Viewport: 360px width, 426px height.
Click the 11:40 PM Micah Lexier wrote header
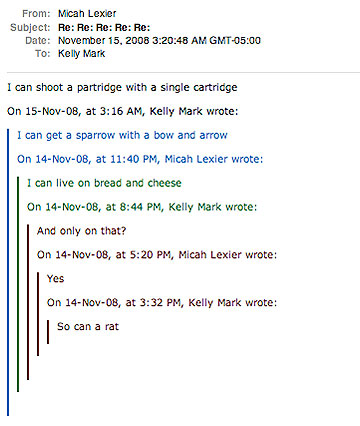140,159
